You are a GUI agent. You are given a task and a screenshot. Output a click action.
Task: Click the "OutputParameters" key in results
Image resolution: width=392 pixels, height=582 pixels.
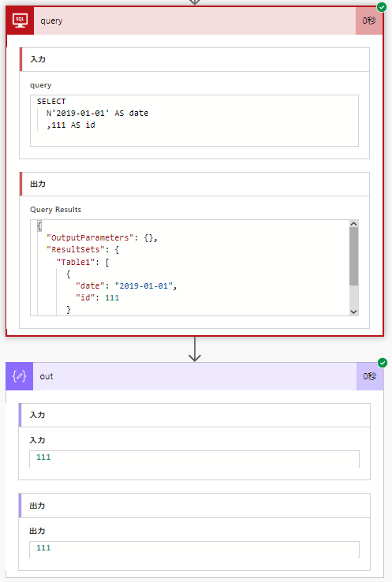[x=90, y=237]
